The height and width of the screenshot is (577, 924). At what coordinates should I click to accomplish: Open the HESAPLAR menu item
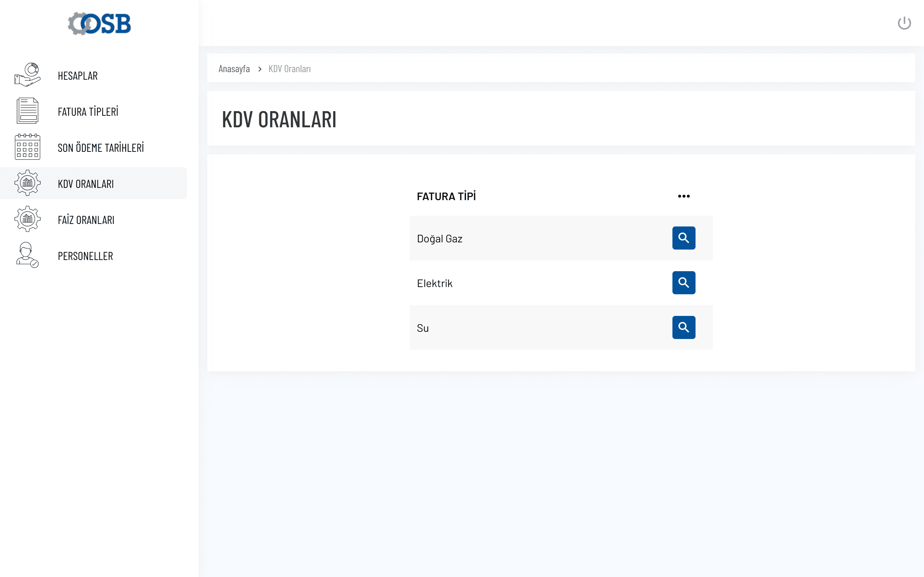(x=78, y=76)
